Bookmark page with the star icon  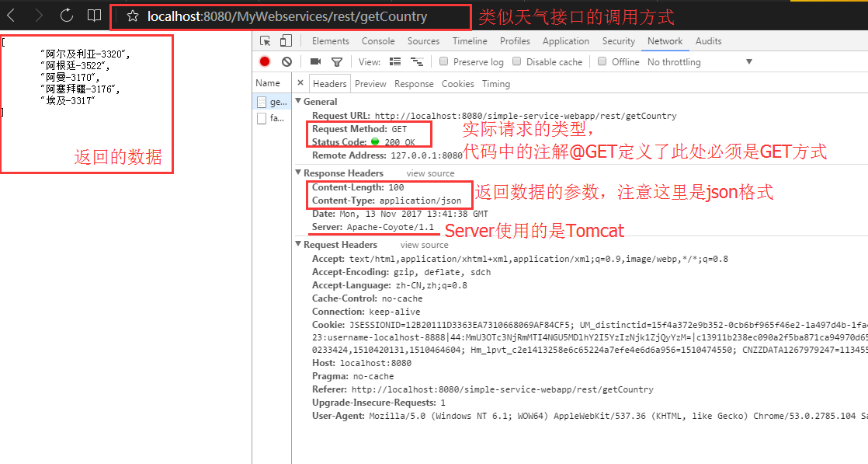click(132, 16)
